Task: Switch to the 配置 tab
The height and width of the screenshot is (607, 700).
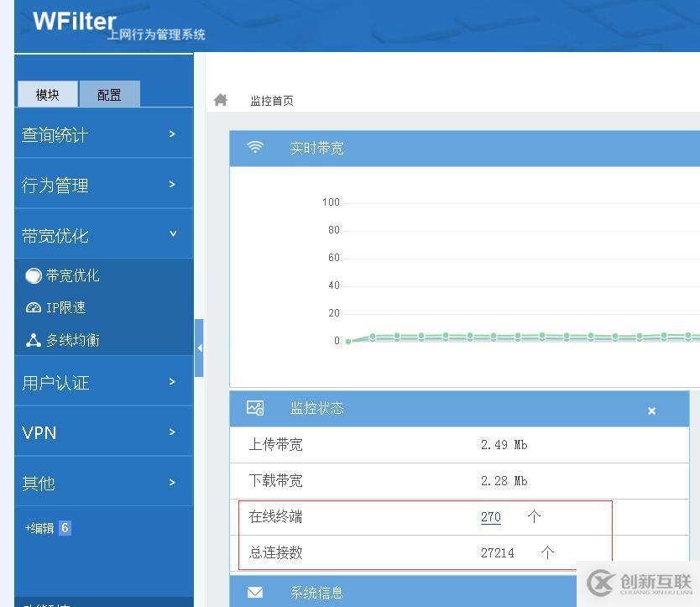Action: coord(109,95)
